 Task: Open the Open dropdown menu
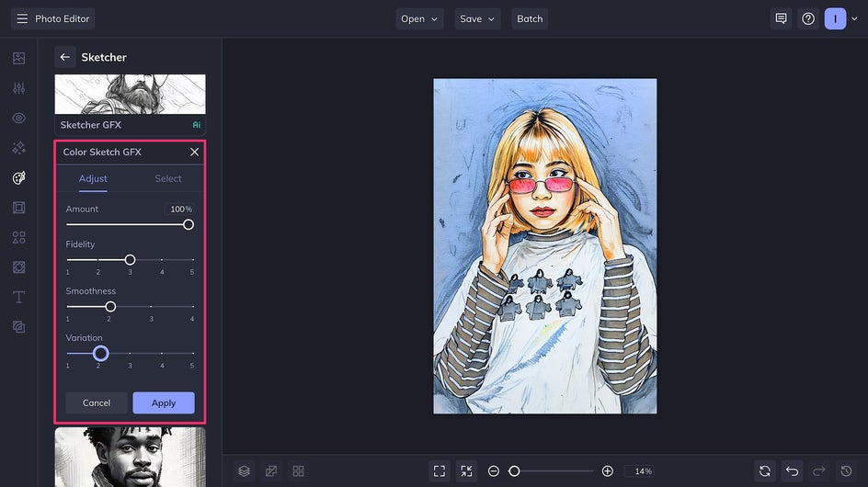[419, 18]
